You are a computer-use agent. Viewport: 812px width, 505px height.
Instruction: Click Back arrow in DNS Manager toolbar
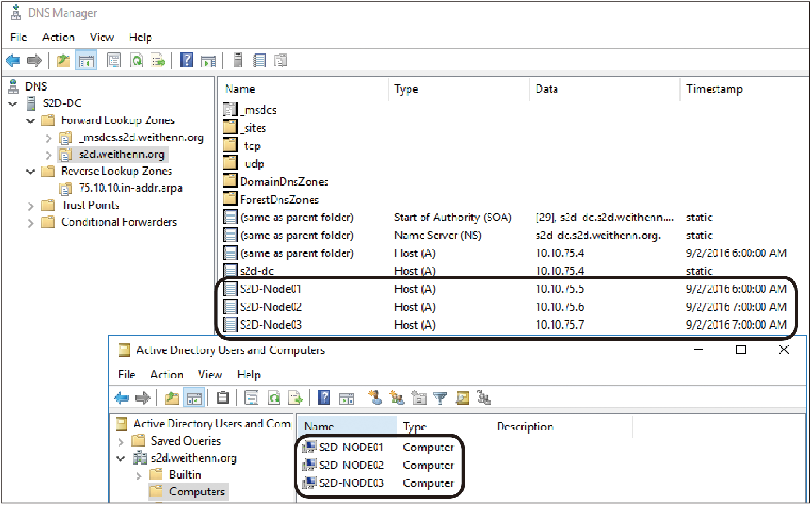tap(13, 60)
